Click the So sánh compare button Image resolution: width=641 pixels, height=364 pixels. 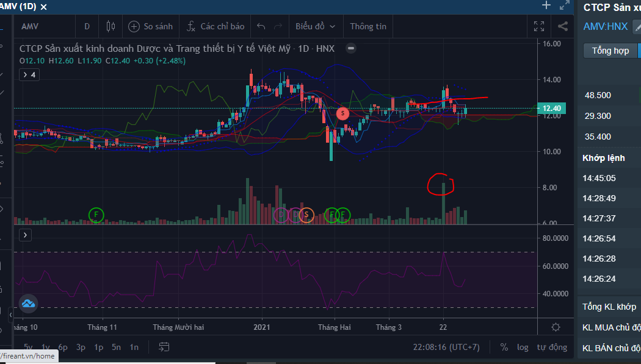point(151,26)
